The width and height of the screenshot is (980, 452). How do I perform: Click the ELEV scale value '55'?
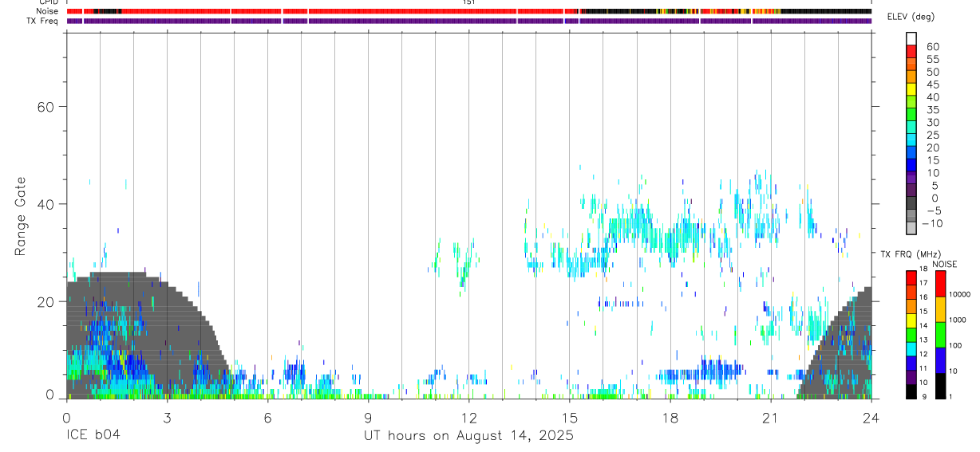pyautogui.click(x=932, y=60)
